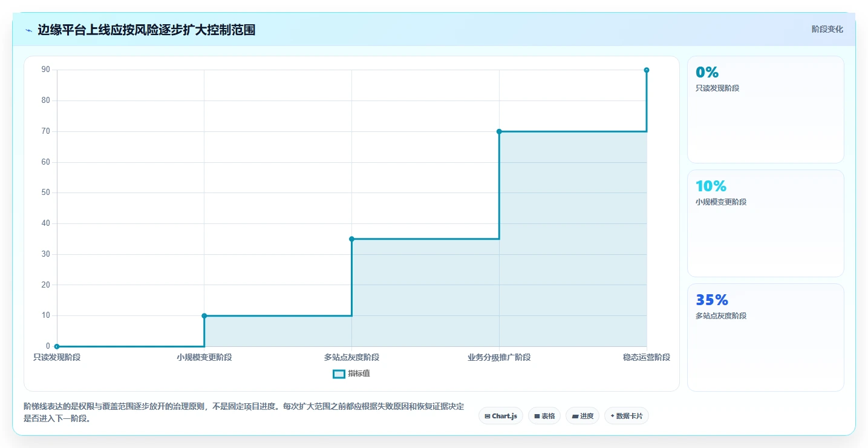The width and height of the screenshot is (868, 448).
Task: Toggle the 指标值 legend item
Action: (351, 374)
